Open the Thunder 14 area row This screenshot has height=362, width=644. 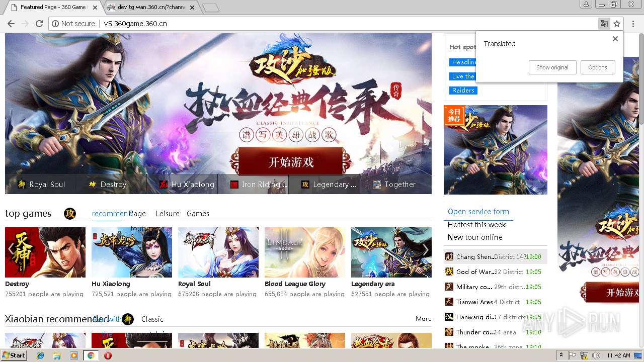click(496, 332)
